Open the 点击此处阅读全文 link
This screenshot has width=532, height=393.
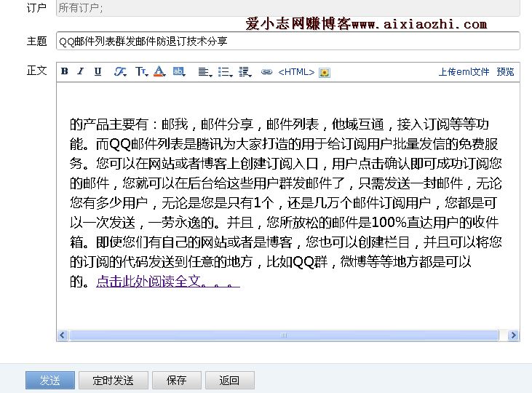point(168,282)
